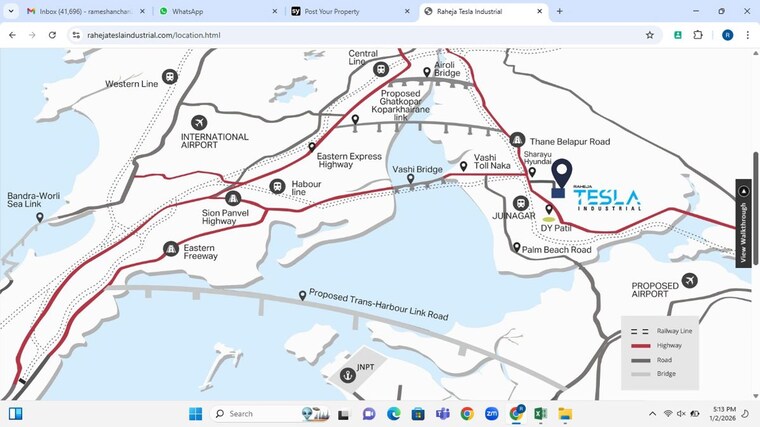This screenshot has height=427, width=760.
Task: Click the Sharayu Hyundai map pin
Action: (x=532, y=172)
